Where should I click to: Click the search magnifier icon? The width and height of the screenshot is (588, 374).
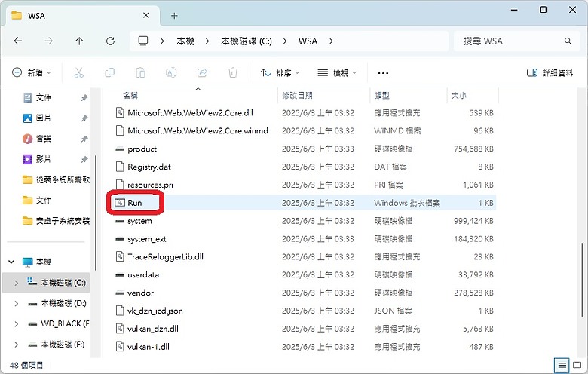[x=568, y=41]
